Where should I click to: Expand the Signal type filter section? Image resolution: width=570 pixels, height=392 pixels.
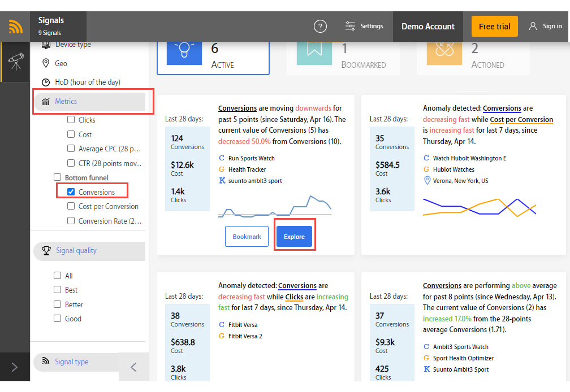coord(76,362)
